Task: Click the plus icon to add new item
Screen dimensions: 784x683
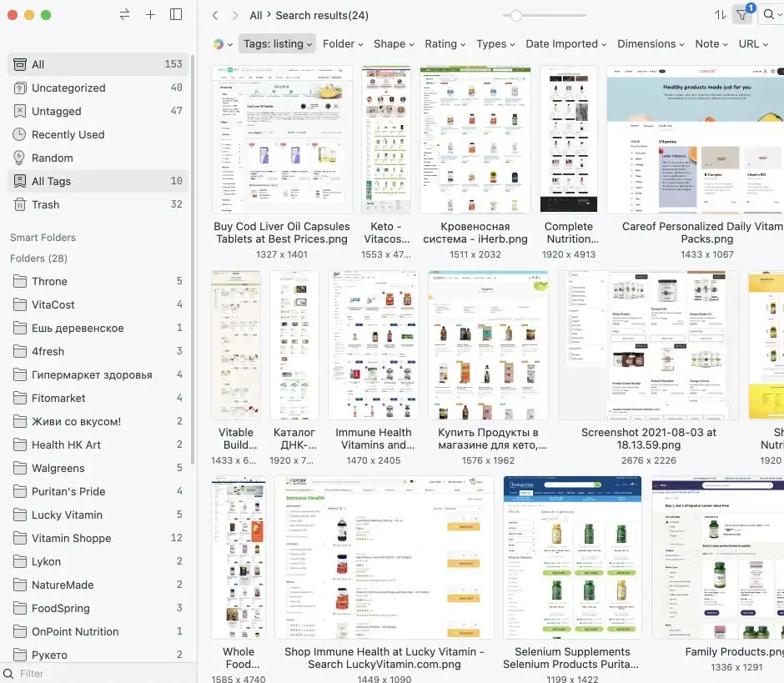Action: click(150, 15)
